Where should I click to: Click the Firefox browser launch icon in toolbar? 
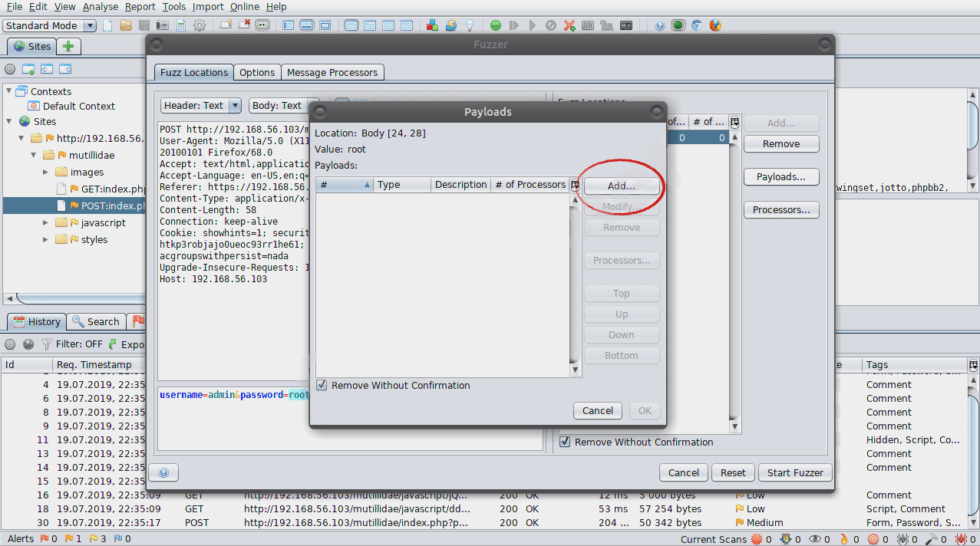(715, 25)
